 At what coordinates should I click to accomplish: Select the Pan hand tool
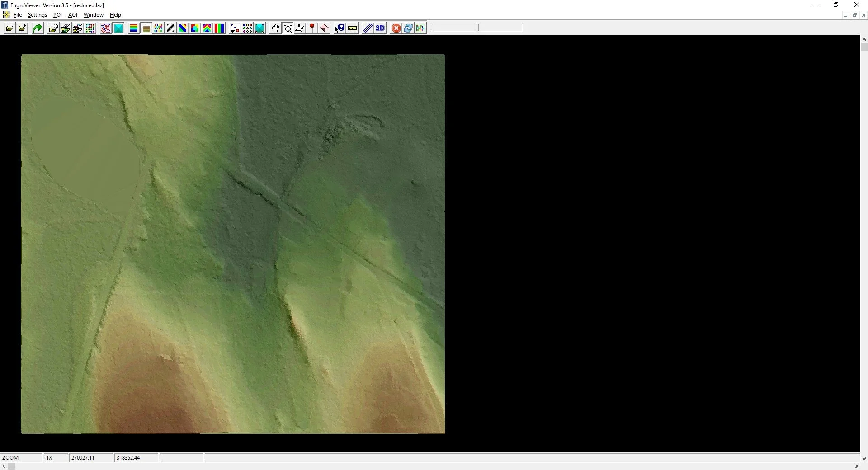275,28
